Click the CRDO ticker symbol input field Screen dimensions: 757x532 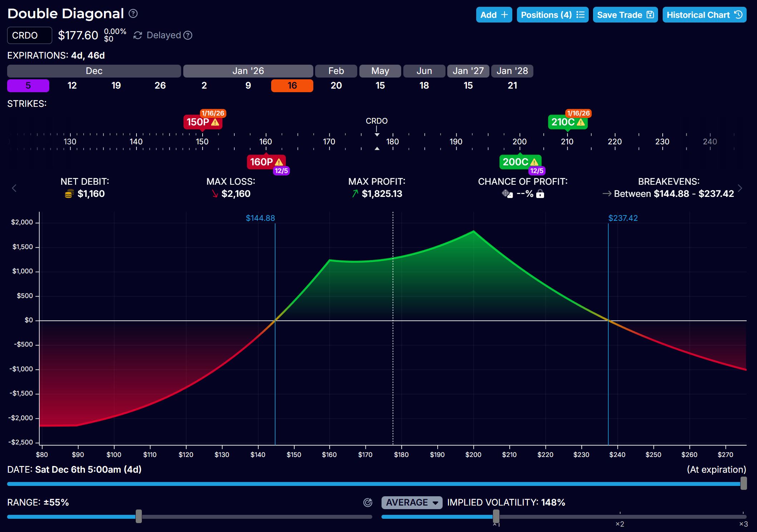point(29,35)
